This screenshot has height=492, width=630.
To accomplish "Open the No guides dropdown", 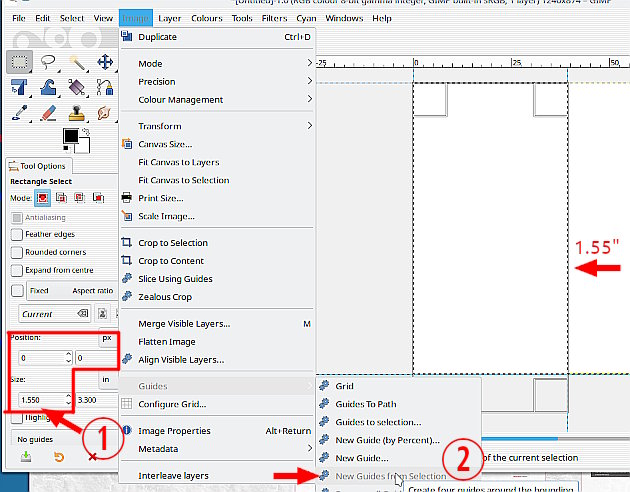I will tap(64, 439).
